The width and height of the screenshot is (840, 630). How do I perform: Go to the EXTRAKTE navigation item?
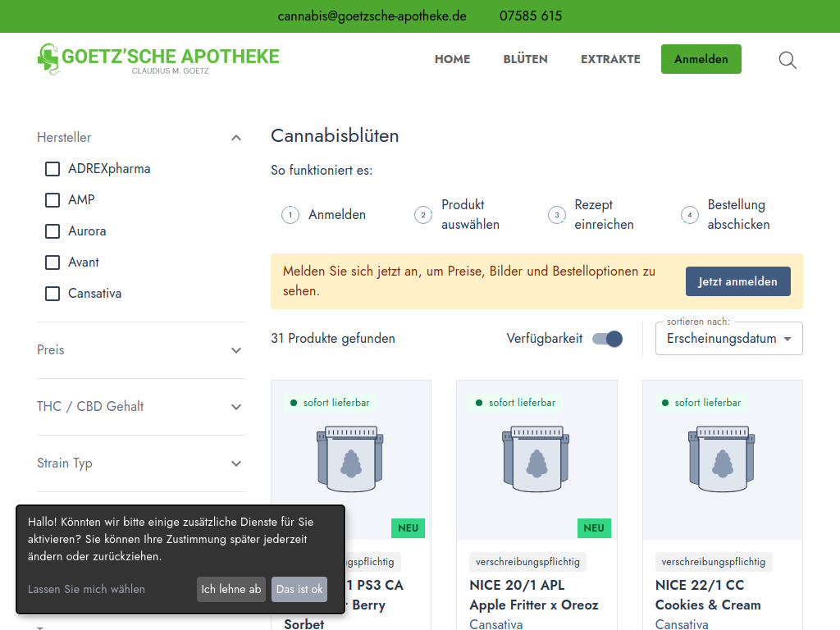click(x=610, y=59)
